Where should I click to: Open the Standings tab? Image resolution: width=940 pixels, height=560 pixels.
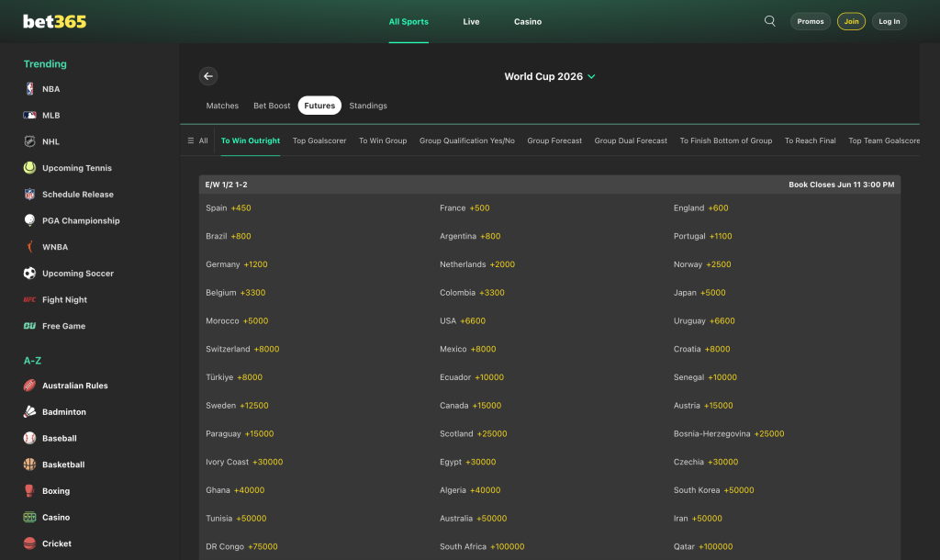(x=368, y=106)
